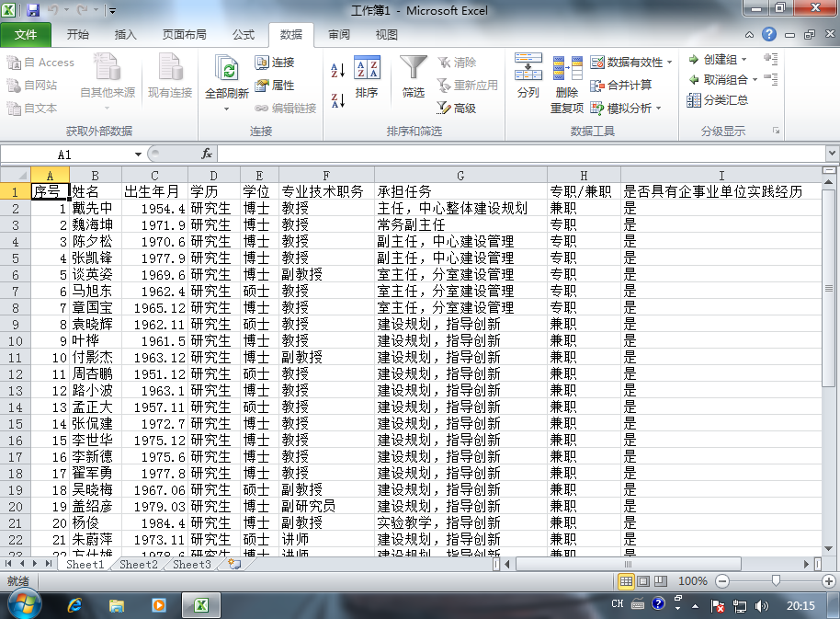The width and height of the screenshot is (840, 619).
Task: Switch to the Sheet2 worksheet tab
Action: 139,565
